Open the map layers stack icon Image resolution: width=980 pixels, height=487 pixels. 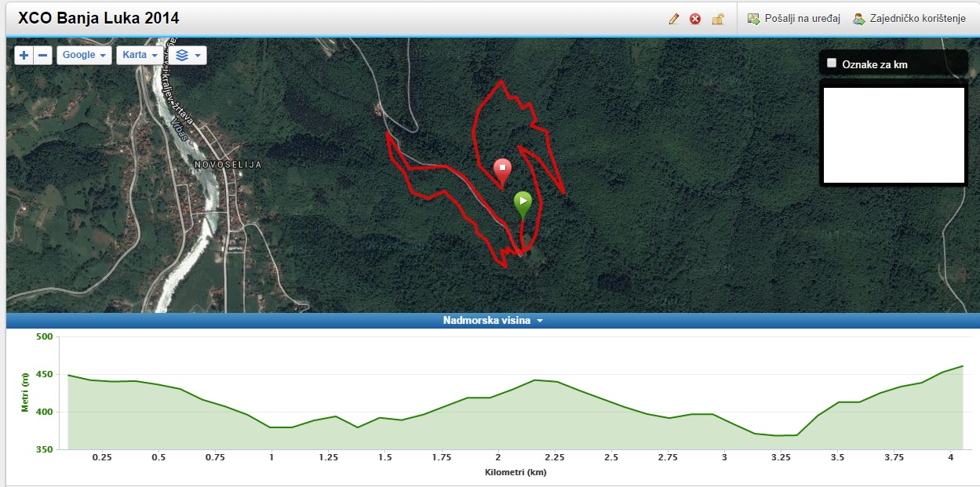[188, 55]
